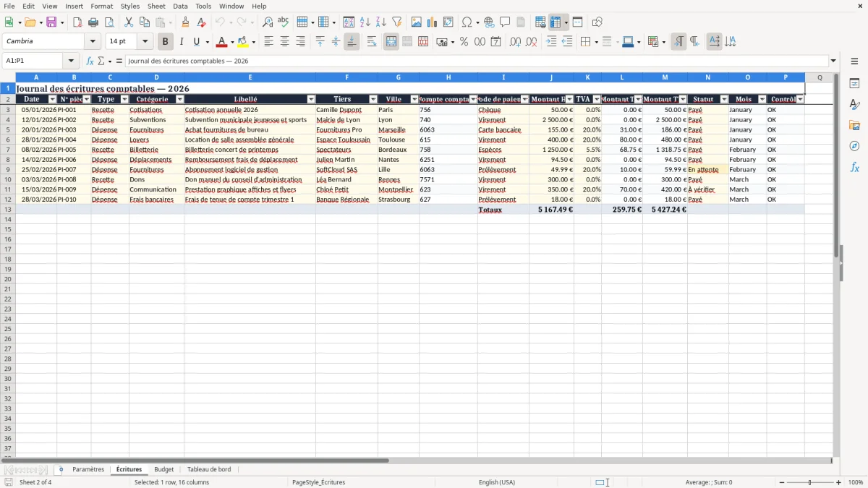Image resolution: width=868 pixels, height=488 pixels.
Task: Open Tiers column filter dropdown
Action: (373, 99)
